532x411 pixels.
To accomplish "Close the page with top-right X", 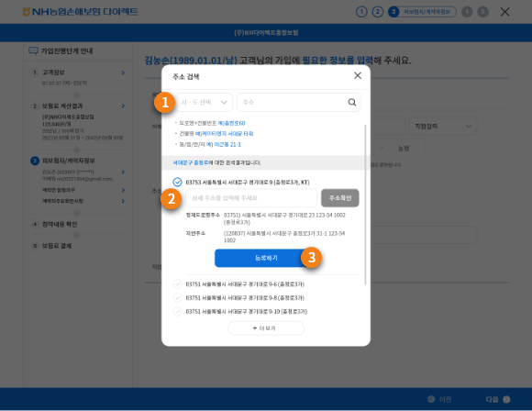I will pyautogui.click(x=504, y=12).
